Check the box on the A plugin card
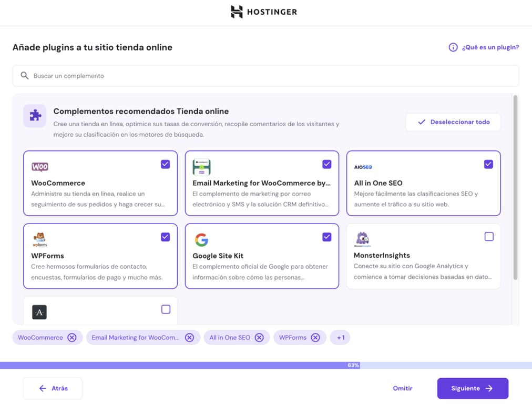The width and height of the screenshot is (532, 404). click(166, 309)
